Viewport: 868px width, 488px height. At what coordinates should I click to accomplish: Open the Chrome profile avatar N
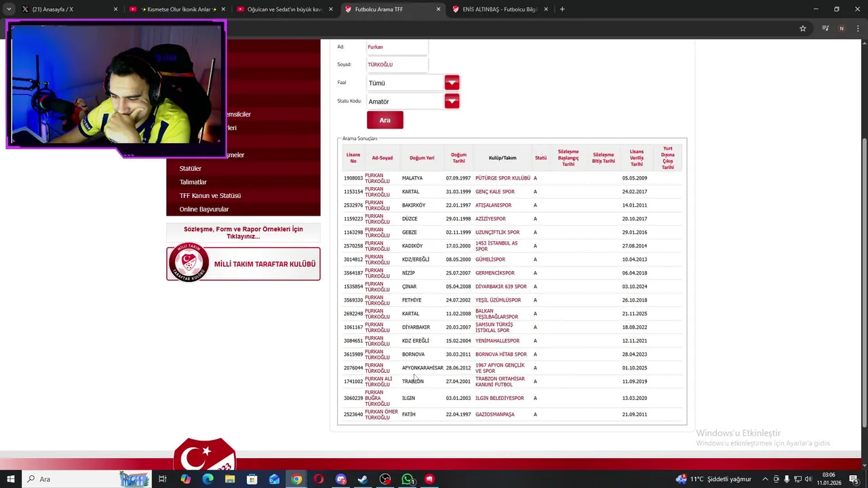point(842,28)
